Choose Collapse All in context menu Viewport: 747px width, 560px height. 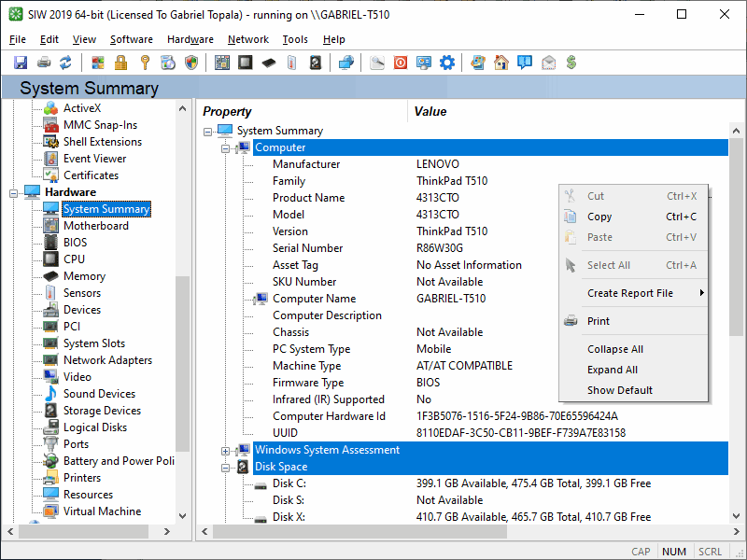[634, 349]
